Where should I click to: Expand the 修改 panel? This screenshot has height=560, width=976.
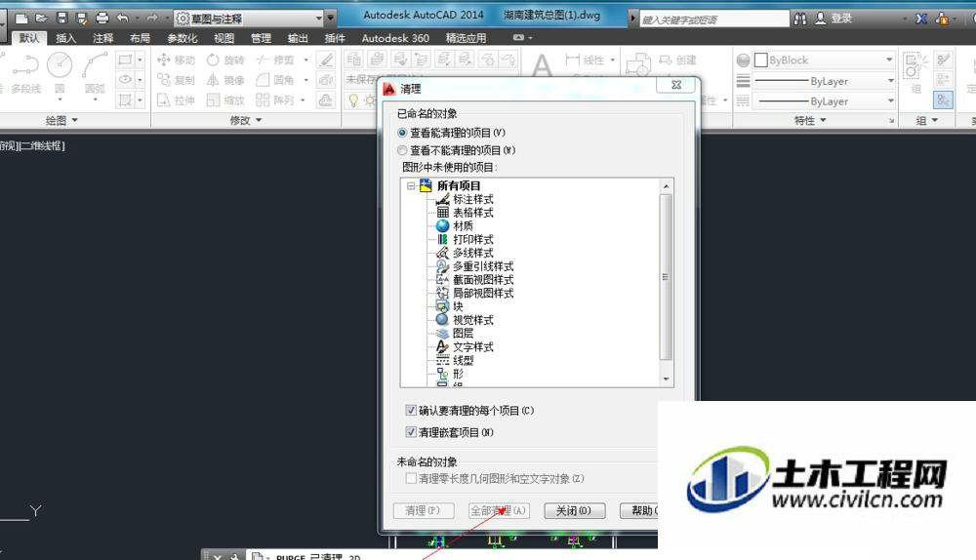point(246,120)
